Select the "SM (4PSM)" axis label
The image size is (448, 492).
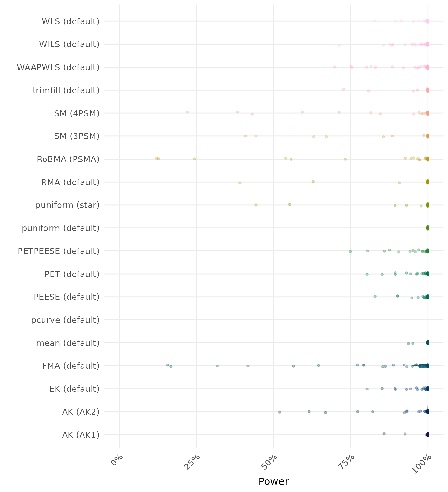77,113
